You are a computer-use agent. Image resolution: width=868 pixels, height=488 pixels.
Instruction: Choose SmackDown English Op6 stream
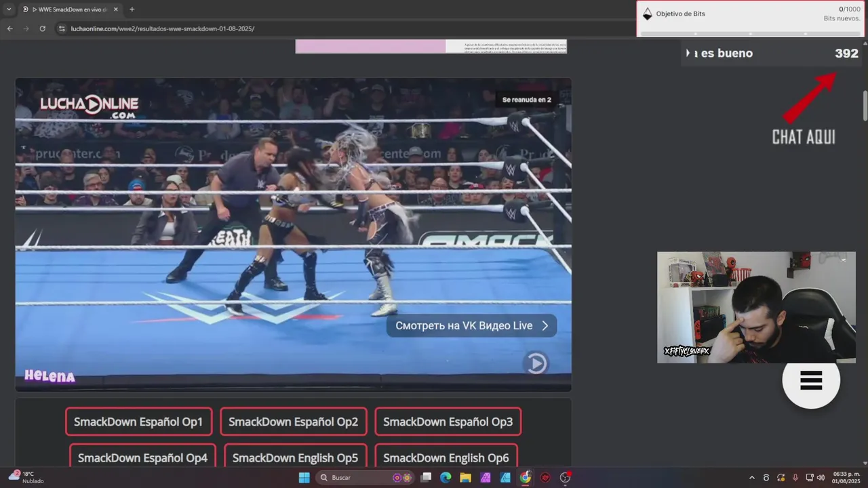446,457
